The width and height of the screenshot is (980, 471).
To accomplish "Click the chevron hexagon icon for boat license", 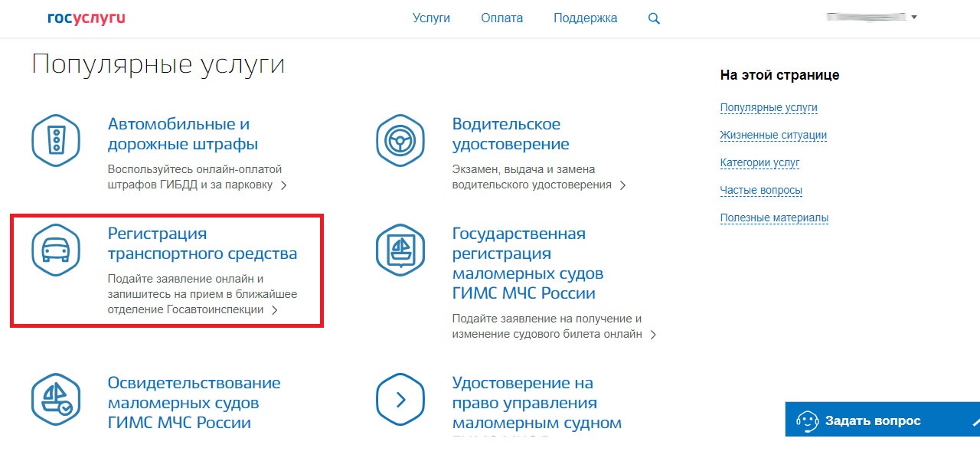I will (400, 399).
